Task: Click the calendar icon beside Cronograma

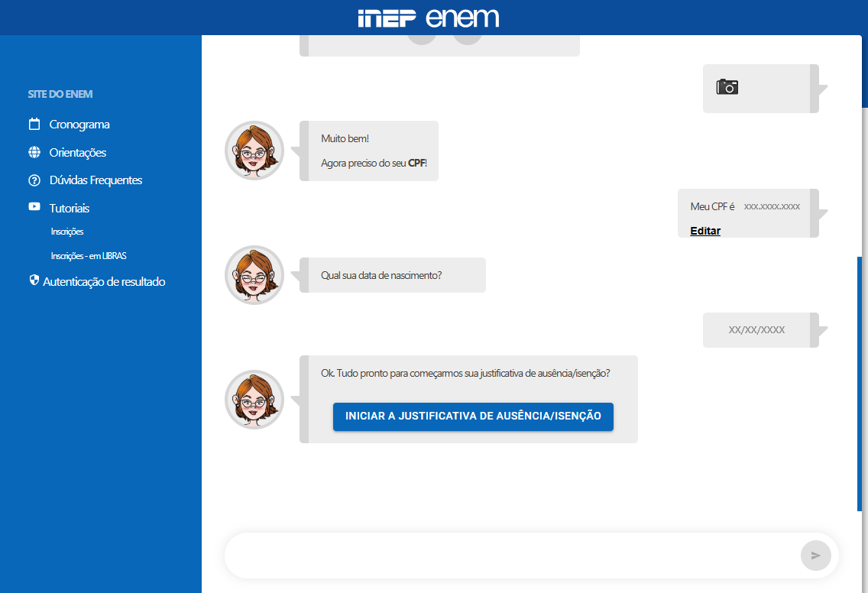Action: [34, 124]
